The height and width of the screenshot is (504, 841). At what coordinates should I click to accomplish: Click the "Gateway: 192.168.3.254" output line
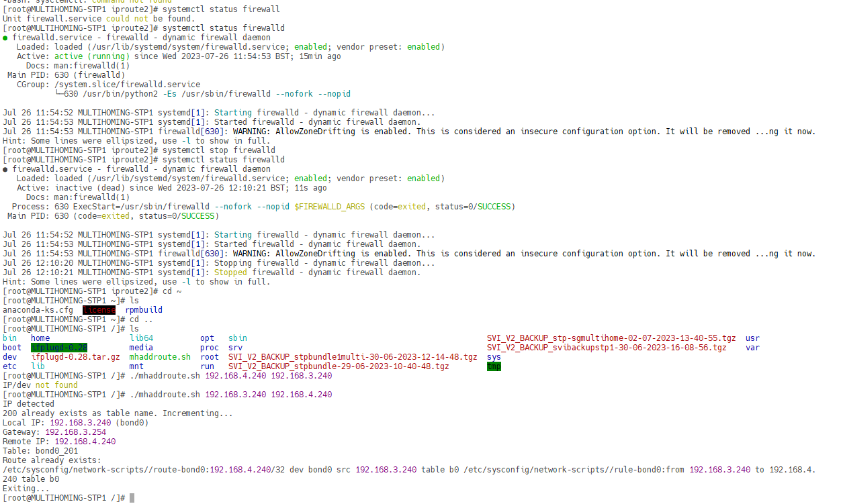54,432
